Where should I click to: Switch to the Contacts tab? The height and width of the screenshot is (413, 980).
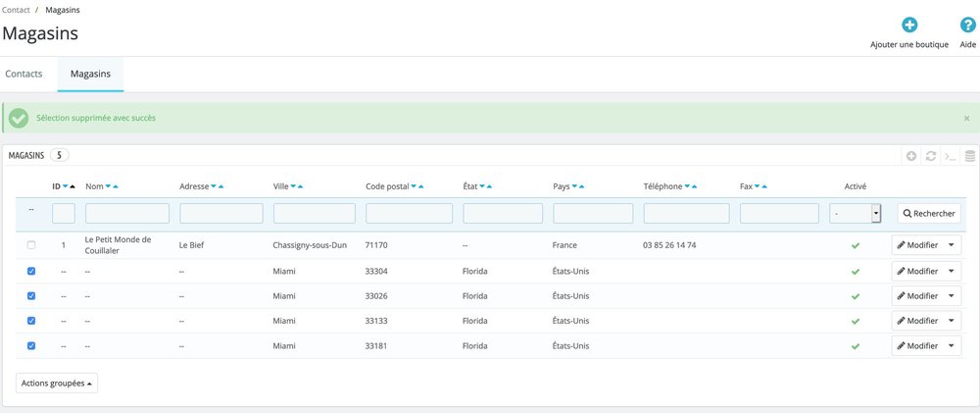click(x=24, y=74)
